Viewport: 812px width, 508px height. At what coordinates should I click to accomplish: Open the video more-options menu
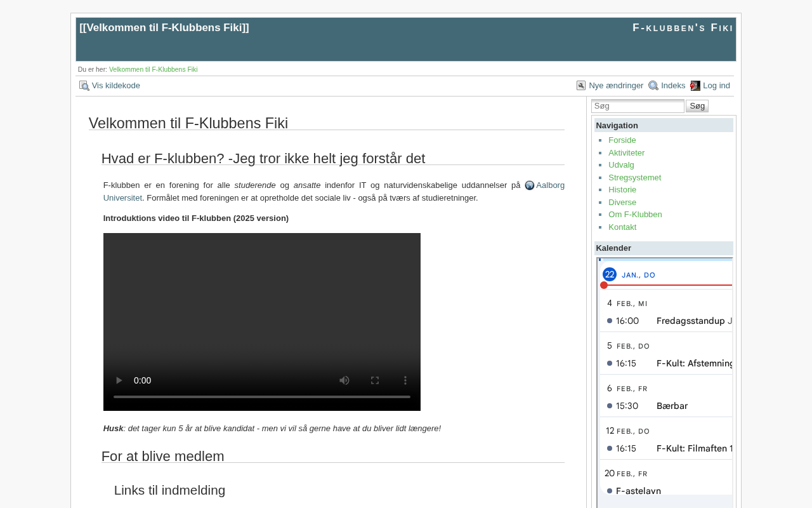[405, 380]
